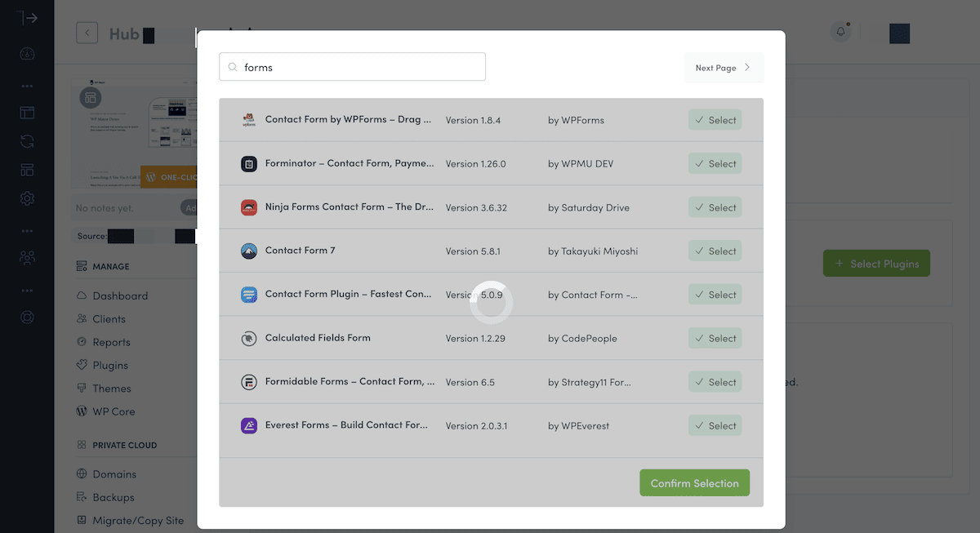The image size is (980, 533).
Task: Focus the plugin search field containing 'forms'
Action: click(352, 67)
